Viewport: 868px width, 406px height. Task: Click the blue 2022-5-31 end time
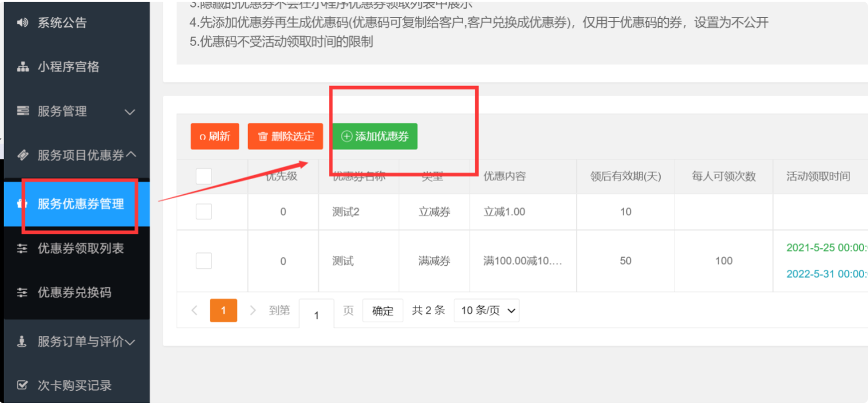(827, 274)
